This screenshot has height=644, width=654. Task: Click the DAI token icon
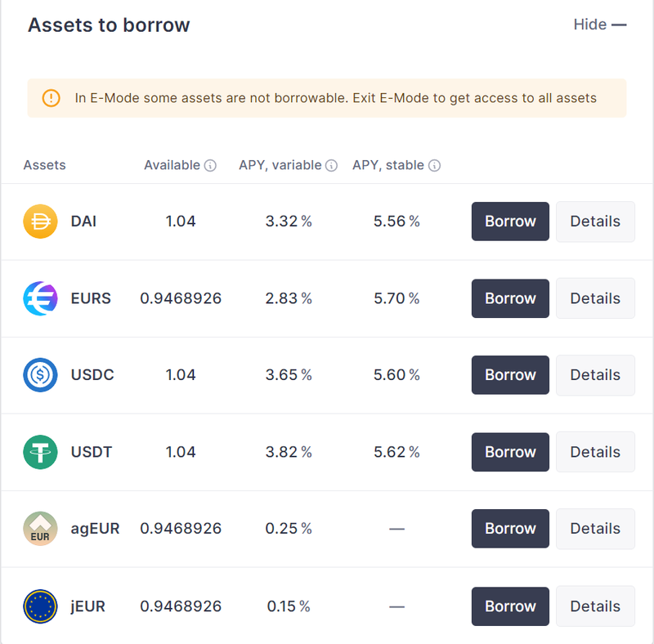40,221
